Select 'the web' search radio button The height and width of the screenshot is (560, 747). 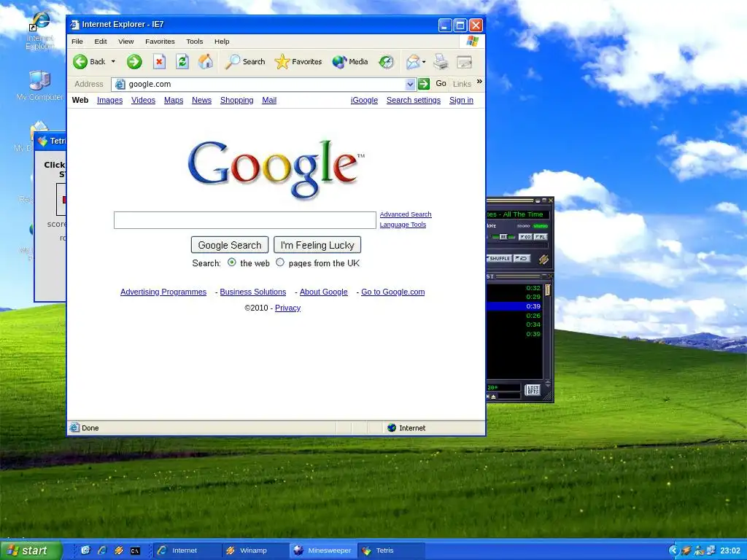tap(231, 262)
